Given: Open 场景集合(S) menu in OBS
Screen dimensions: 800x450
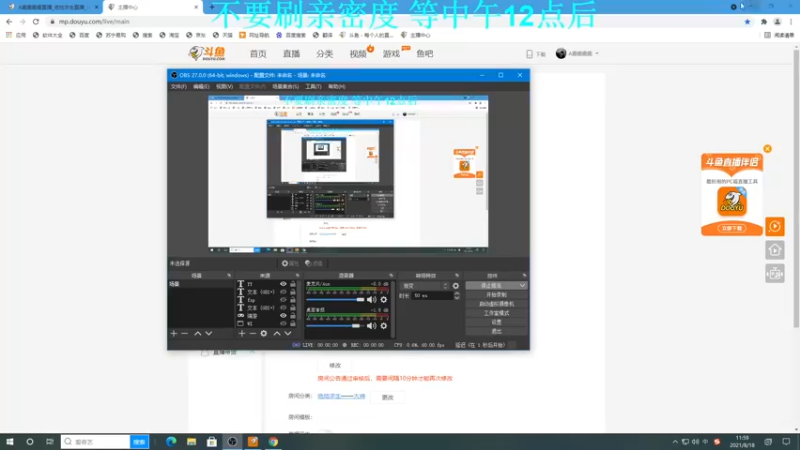Looking at the screenshot, I should click(285, 87).
